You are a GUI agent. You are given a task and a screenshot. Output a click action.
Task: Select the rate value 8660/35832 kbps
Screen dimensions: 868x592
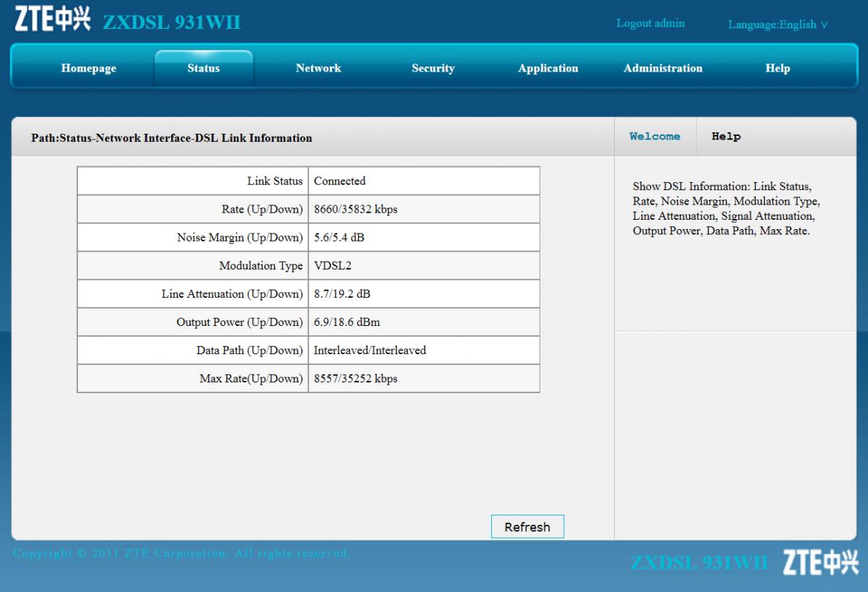[x=356, y=209]
